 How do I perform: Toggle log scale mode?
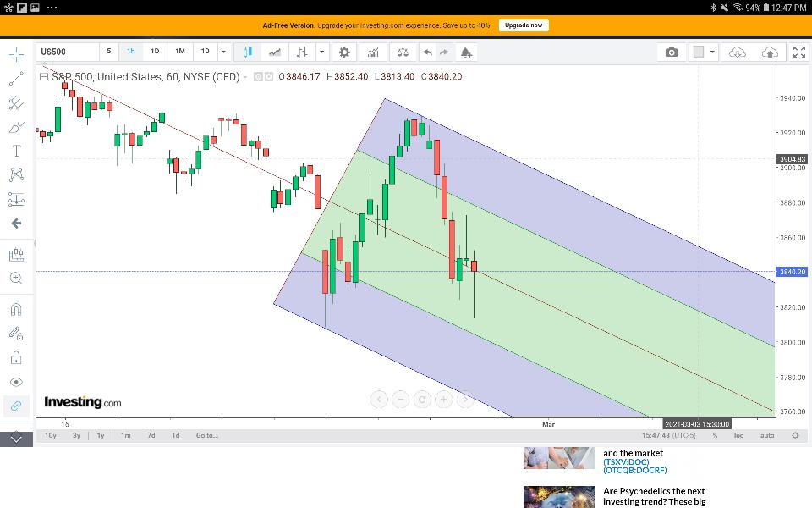point(738,435)
